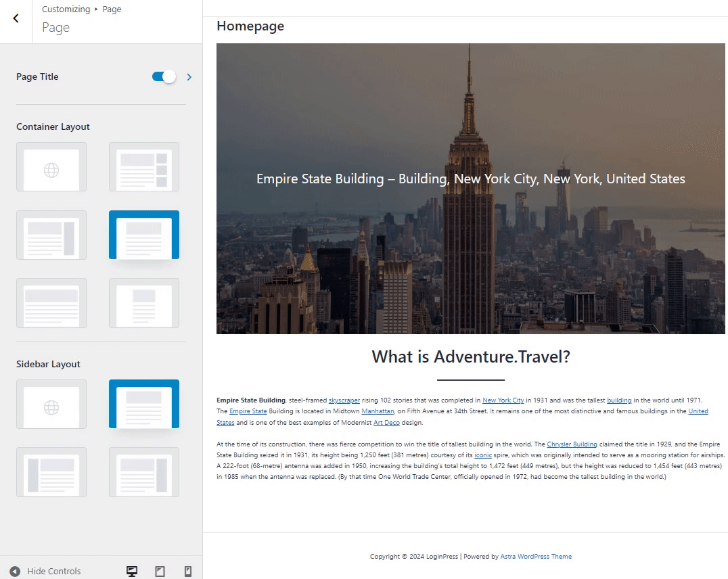This screenshot has width=728, height=579.
Task: Toggle the Page Title switch
Action: tap(164, 76)
